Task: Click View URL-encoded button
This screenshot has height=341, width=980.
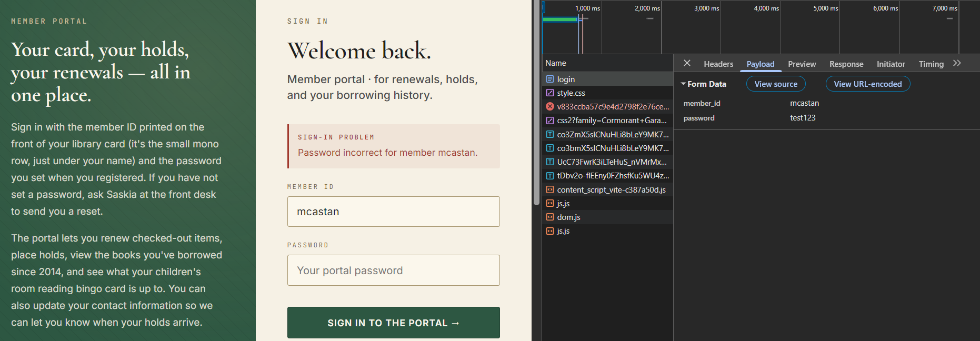Action: tap(867, 84)
